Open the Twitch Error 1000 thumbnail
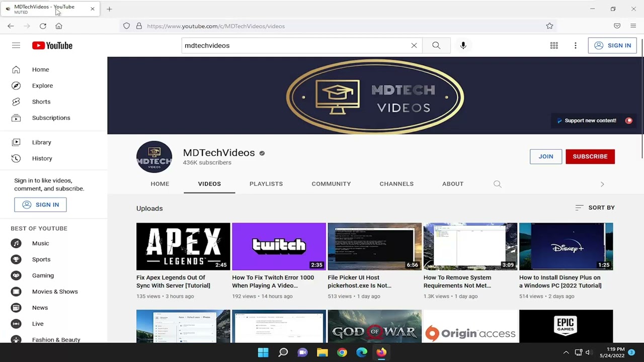This screenshot has width=644, height=362. pos(279,246)
